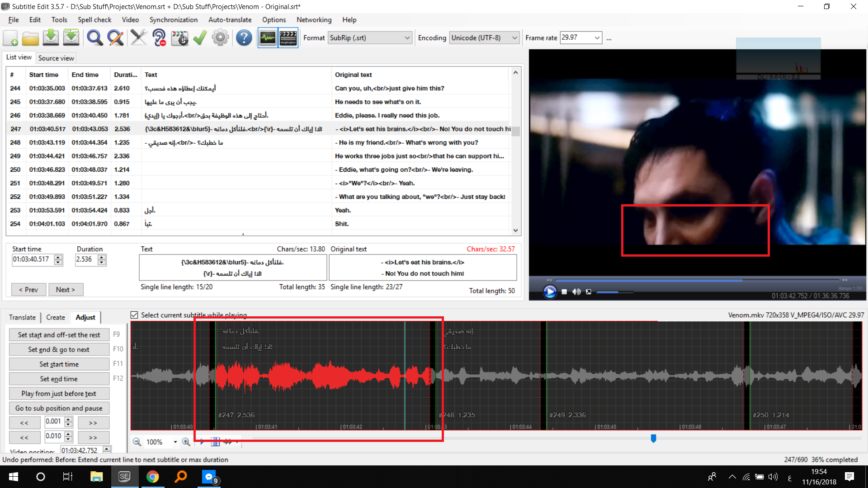This screenshot has width=868, height=488.
Task: Mute audio with the speaker icon in video player
Action: [x=576, y=291]
